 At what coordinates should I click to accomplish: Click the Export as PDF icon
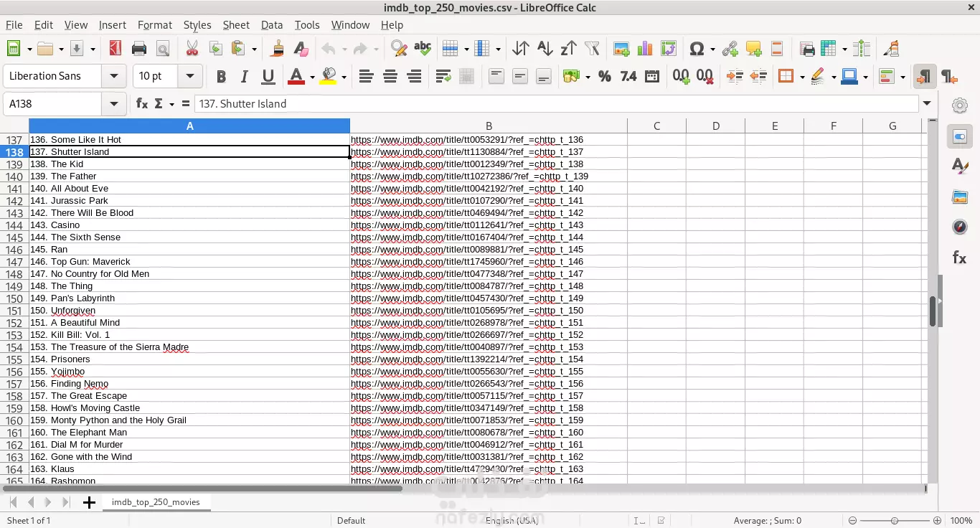point(115,49)
